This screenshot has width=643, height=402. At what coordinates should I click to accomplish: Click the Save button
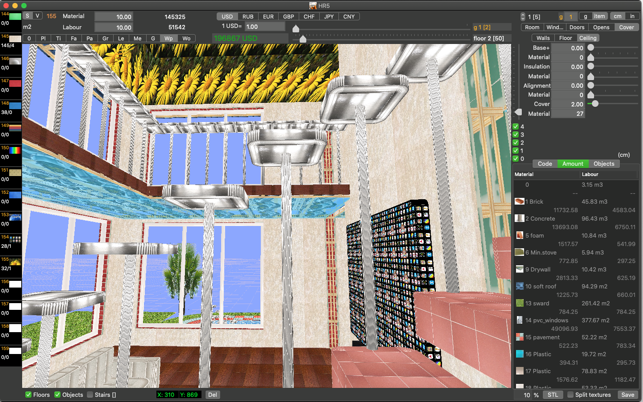(x=627, y=395)
